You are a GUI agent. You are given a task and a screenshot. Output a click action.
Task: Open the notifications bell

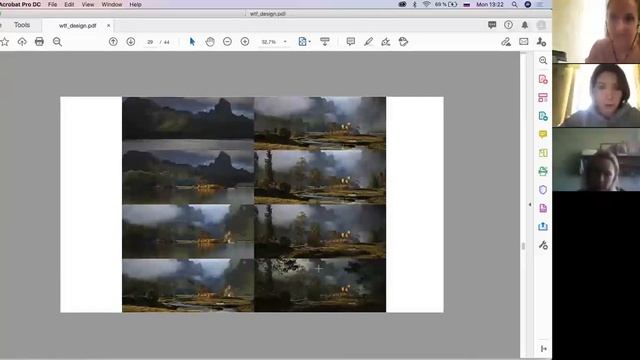524,25
